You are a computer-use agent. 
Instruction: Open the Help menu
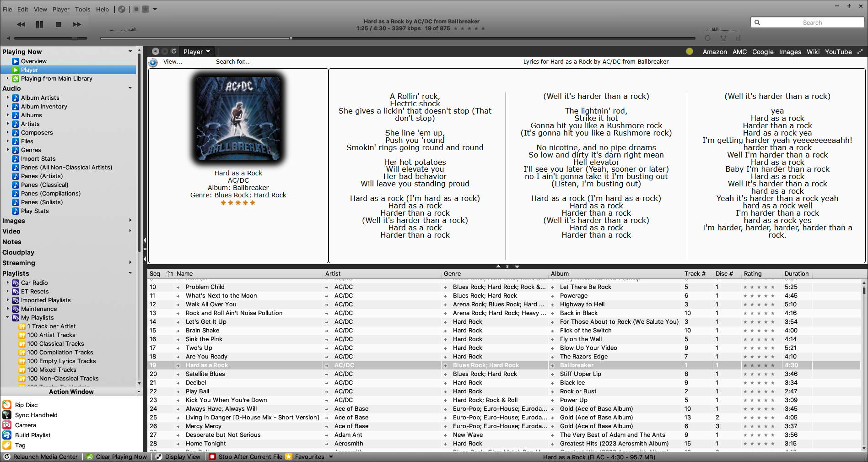[x=102, y=9]
